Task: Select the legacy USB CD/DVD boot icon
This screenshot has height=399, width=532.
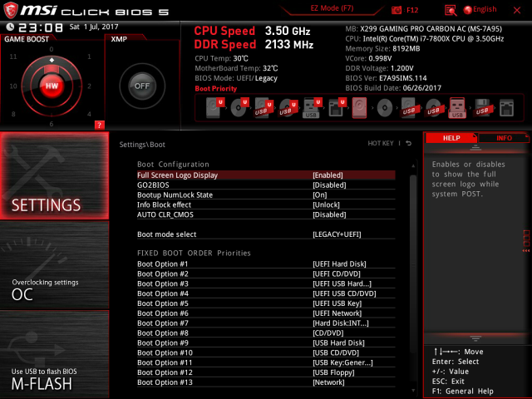Action: click(433, 108)
